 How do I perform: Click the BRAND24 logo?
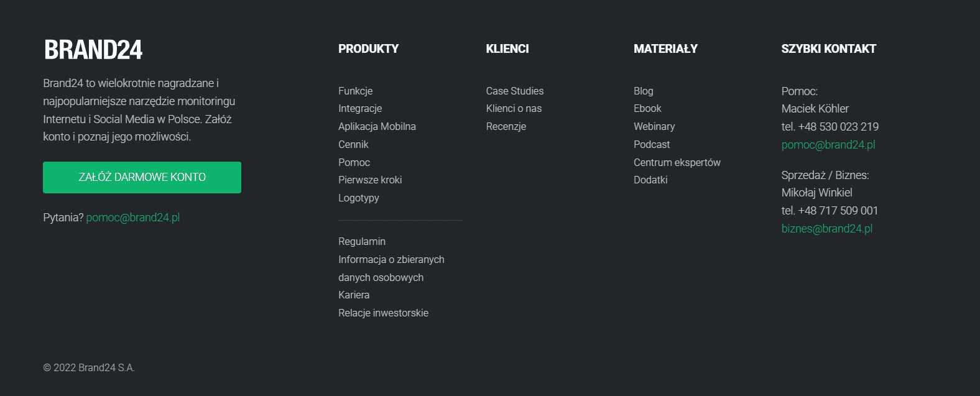tap(93, 50)
